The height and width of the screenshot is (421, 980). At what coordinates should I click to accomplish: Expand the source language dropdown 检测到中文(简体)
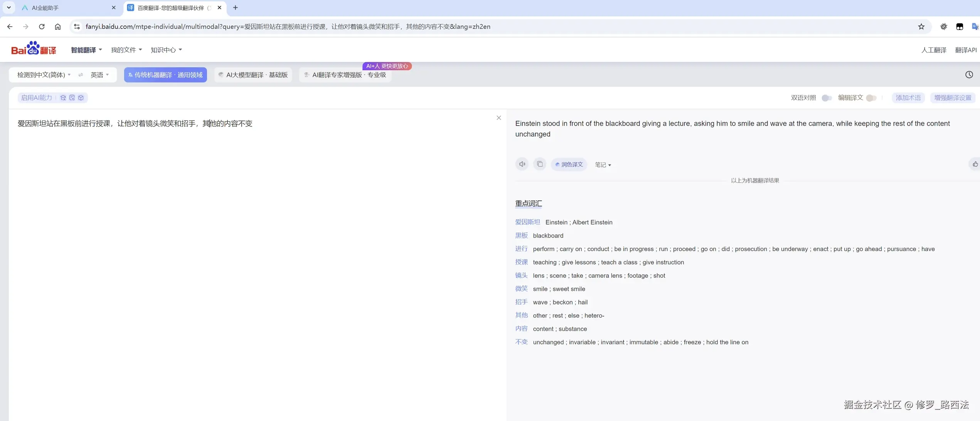(x=42, y=75)
